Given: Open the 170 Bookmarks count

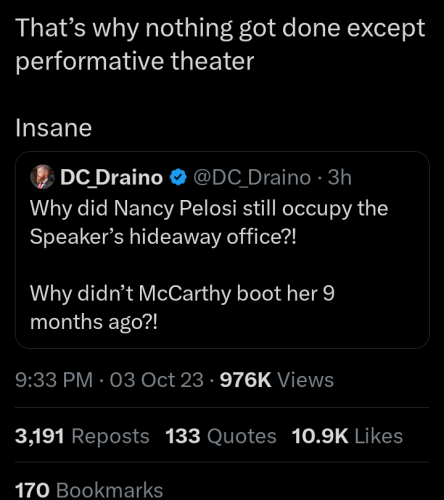Looking at the screenshot, I should [89, 490].
